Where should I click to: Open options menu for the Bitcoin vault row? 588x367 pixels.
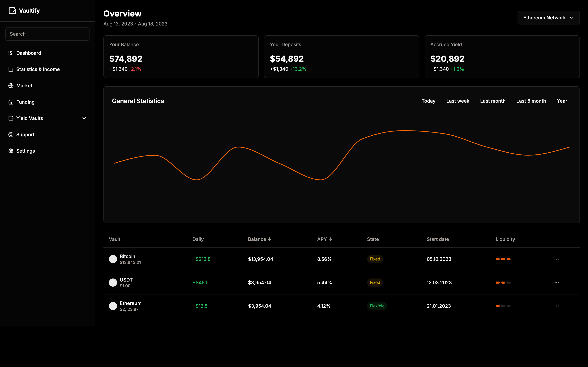point(557,259)
